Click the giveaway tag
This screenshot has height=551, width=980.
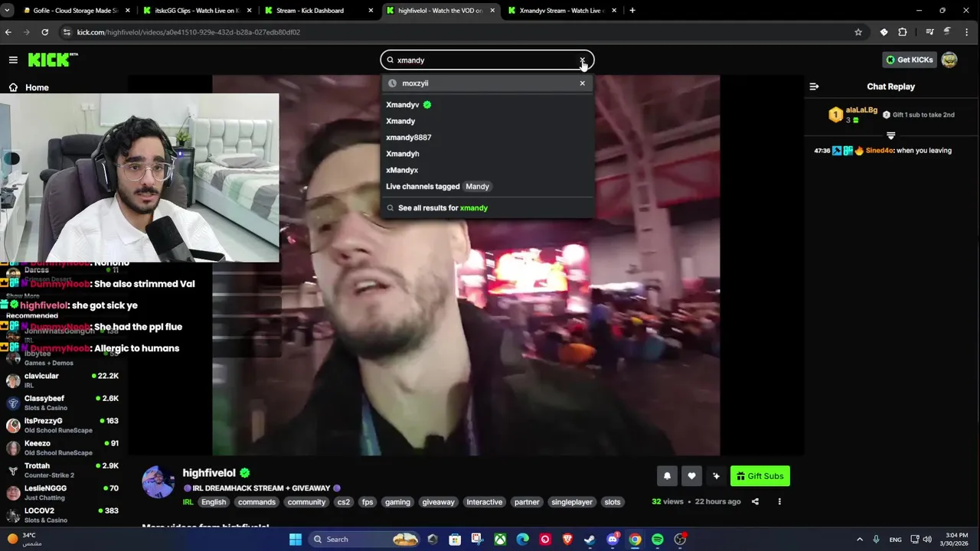tap(438, 502)
